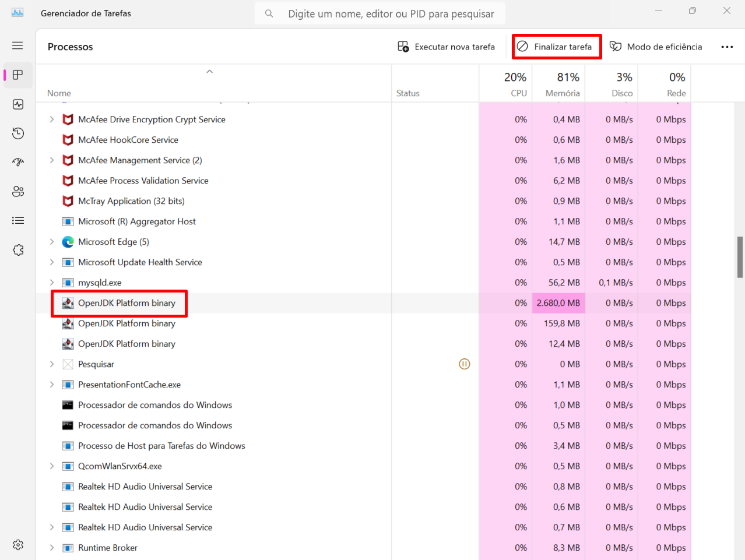Open the hamburger navigation menu
745x560 pixels.
tap(17, 45)
